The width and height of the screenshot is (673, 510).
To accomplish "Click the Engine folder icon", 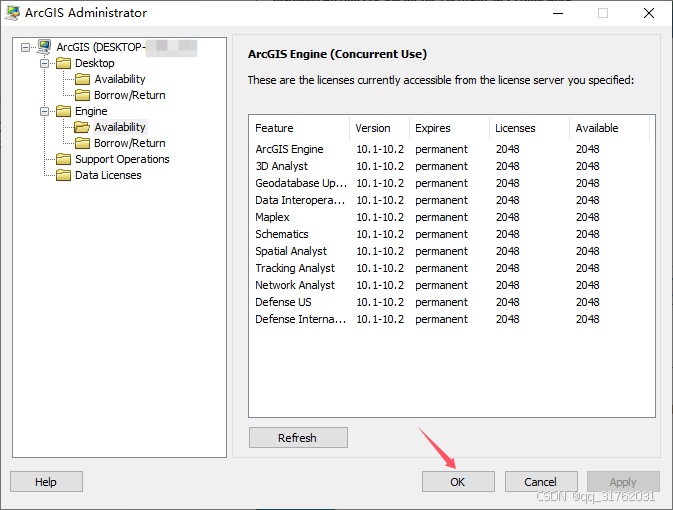I will pyautogui.click(x=64, y=111).
